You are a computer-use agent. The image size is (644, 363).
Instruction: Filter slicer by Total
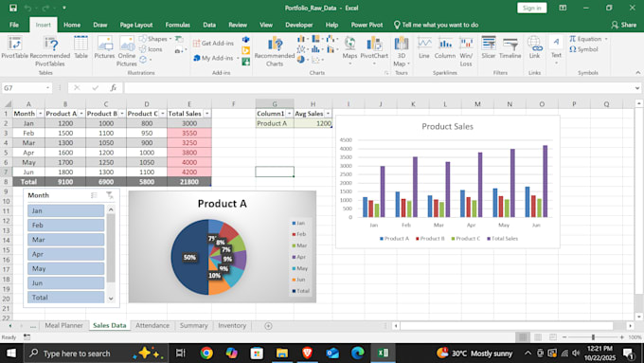tap(65, 298)
